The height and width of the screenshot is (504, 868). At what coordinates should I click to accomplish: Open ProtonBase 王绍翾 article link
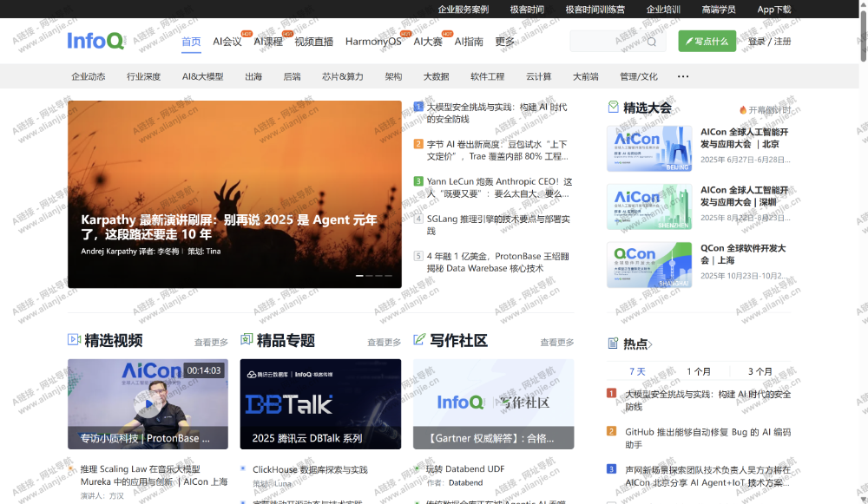[x=497, y=262]
